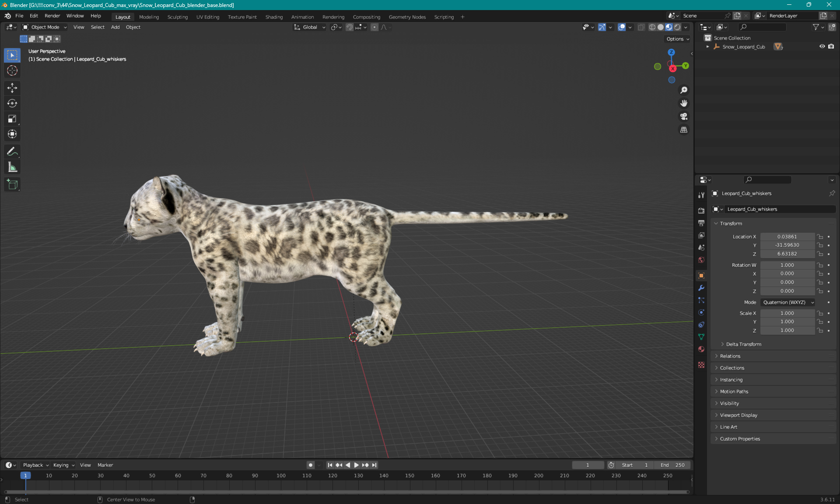Open the Output properties tab
The width and height of the screenshot is (840, 504).
point(701,223)
